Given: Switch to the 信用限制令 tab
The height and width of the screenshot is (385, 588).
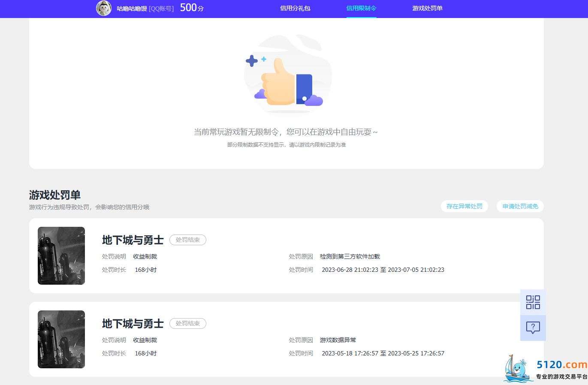Looking at the screenshot, I should 361,8.
